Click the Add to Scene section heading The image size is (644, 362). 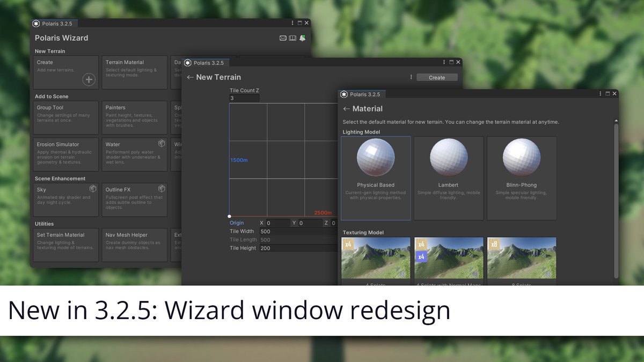(x=52, y=97)
